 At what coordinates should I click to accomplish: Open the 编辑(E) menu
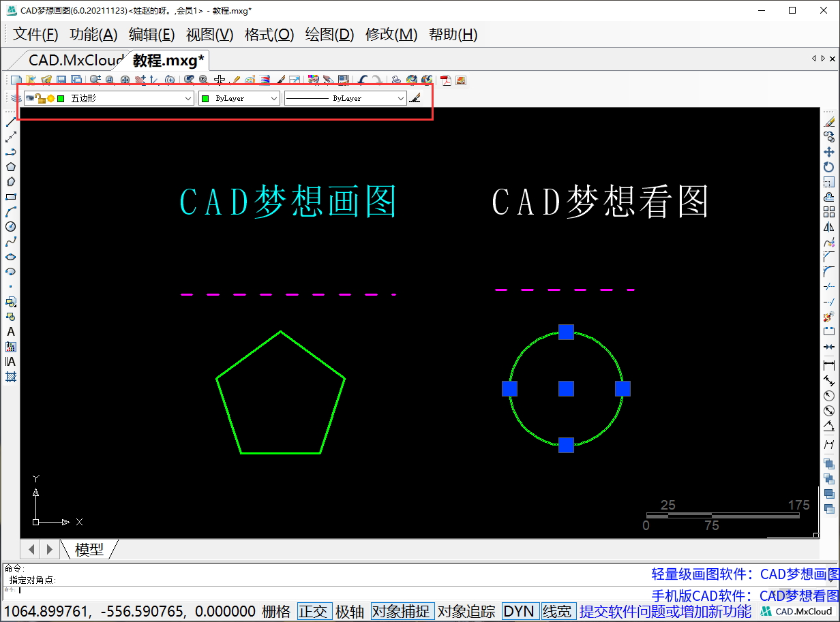click(152, 35)
